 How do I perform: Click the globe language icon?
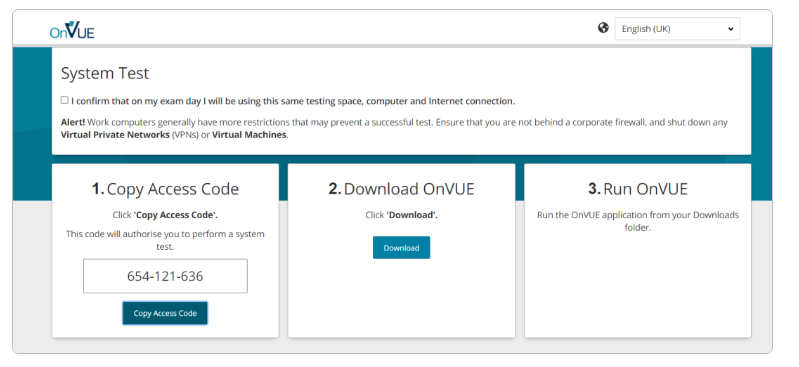tap(603, 28)
